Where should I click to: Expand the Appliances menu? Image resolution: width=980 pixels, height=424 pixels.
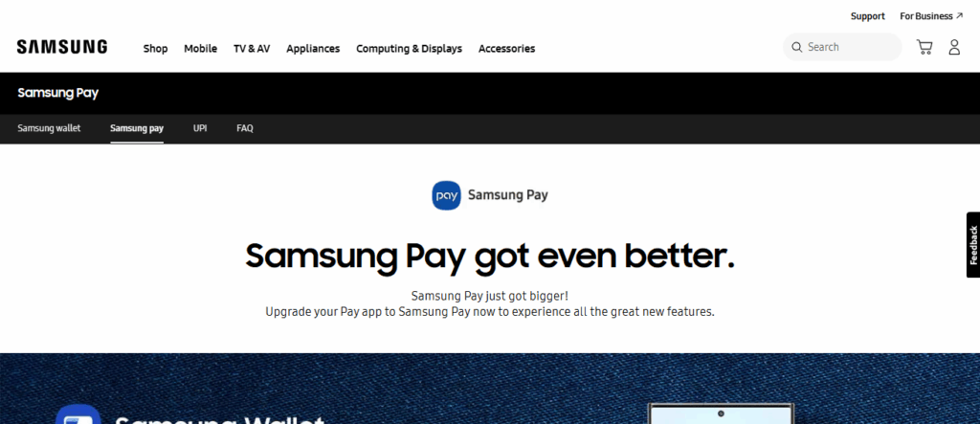[313, 48]
